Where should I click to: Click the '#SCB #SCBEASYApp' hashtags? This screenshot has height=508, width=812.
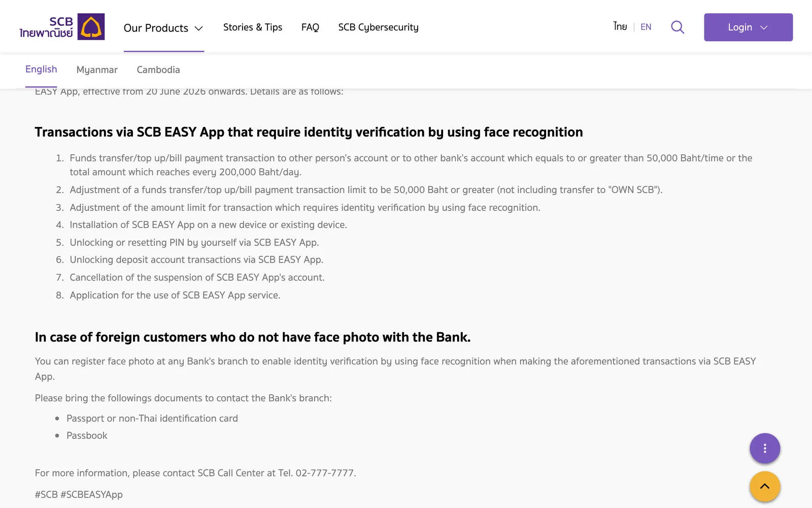[79, 495]
